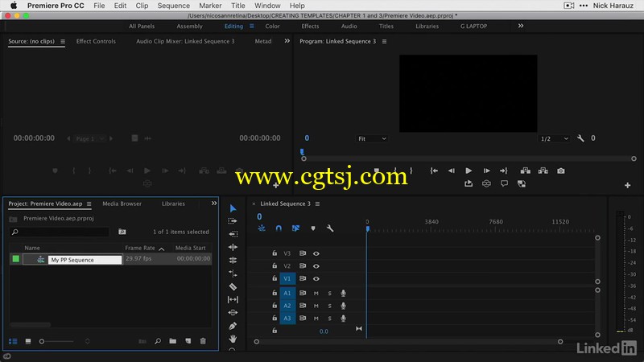The width and height of the screenshot is (644, 362).
Task: Open the Sequence menu
Action: (173, 6)
